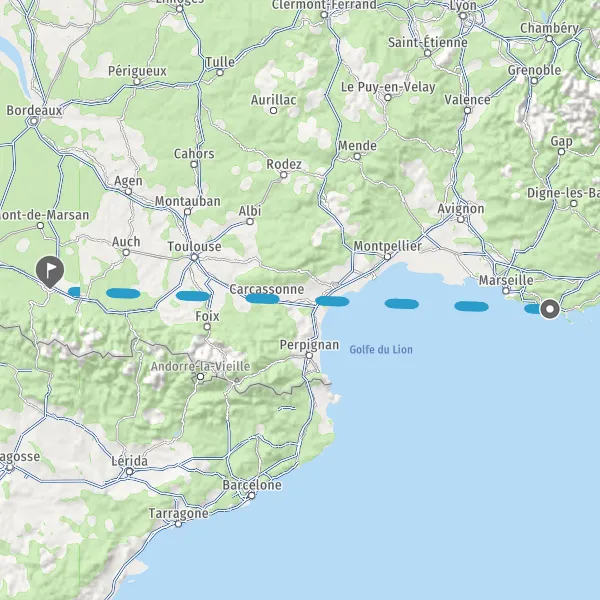Select the Grenoble city marker
This screenshot has height=600, width=600.
534,81
